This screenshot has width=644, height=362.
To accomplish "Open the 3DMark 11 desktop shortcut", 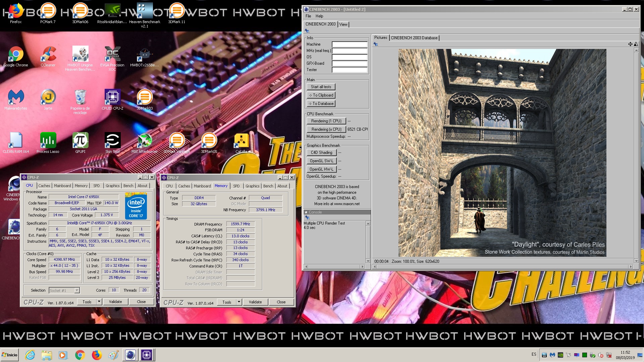I will pos(177,13).
